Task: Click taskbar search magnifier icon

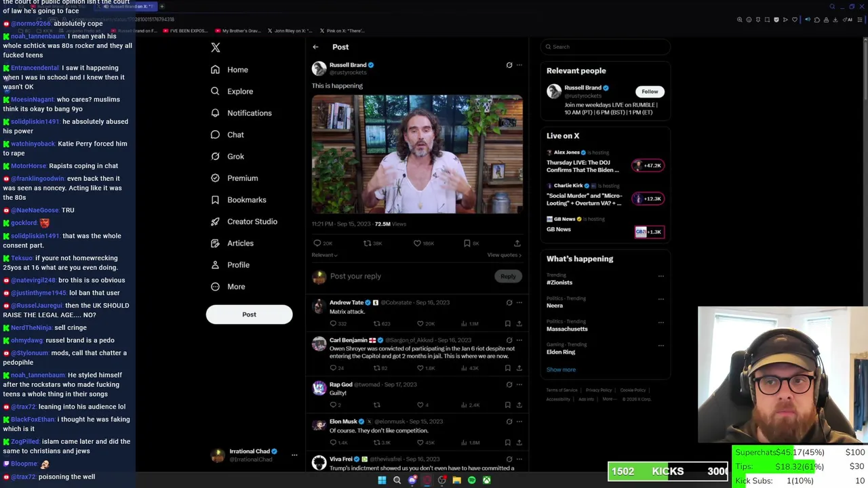Action: click(397, 481)
